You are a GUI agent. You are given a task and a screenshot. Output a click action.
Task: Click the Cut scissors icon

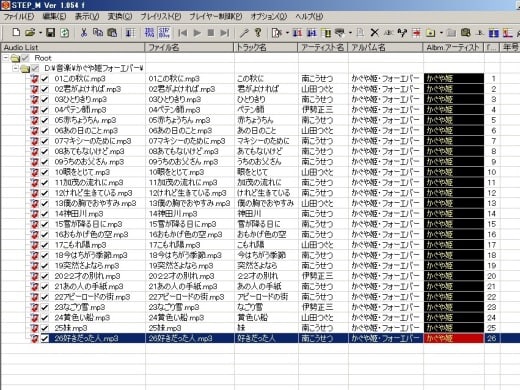(x=84, y=32)
